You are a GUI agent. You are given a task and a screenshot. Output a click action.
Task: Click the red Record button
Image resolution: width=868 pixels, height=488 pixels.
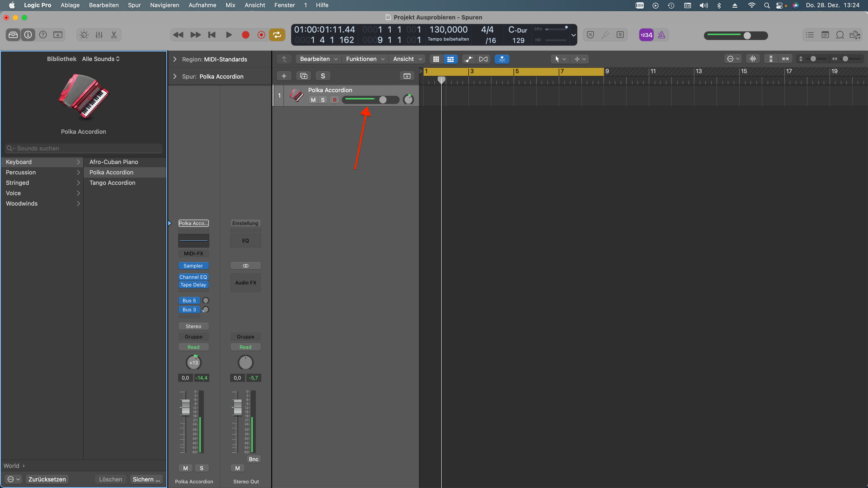click(246, 35)
